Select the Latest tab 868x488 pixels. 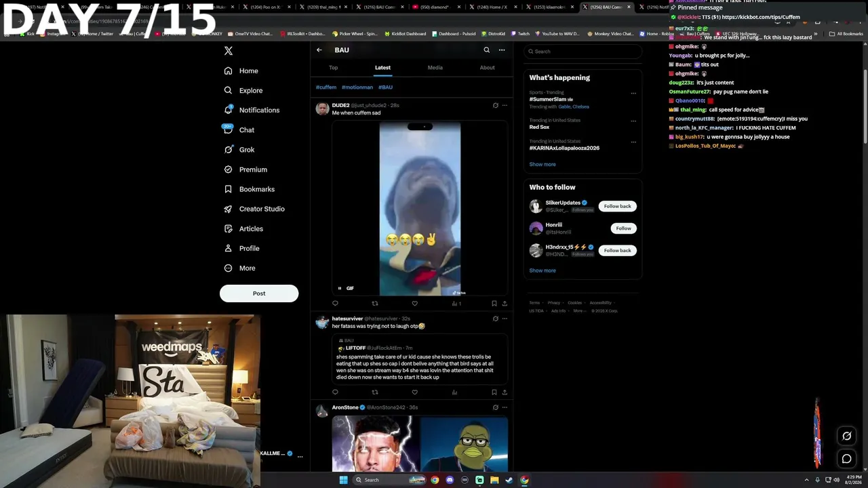click(x=382, y=68)
